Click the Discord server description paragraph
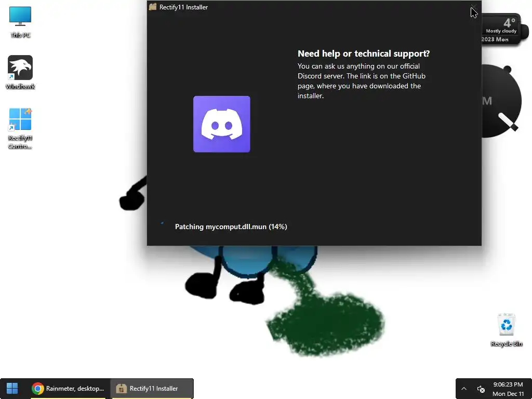The width and height of the screenshot is (532, 399). 362,81
